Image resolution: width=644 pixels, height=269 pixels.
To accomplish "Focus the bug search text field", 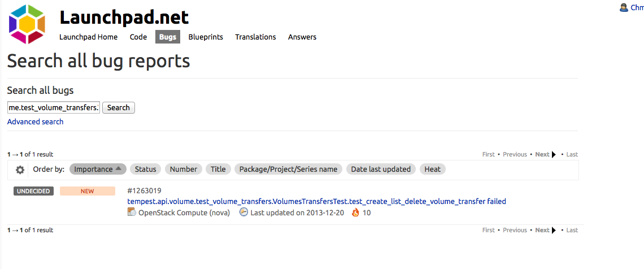I will tap(54, 107).
